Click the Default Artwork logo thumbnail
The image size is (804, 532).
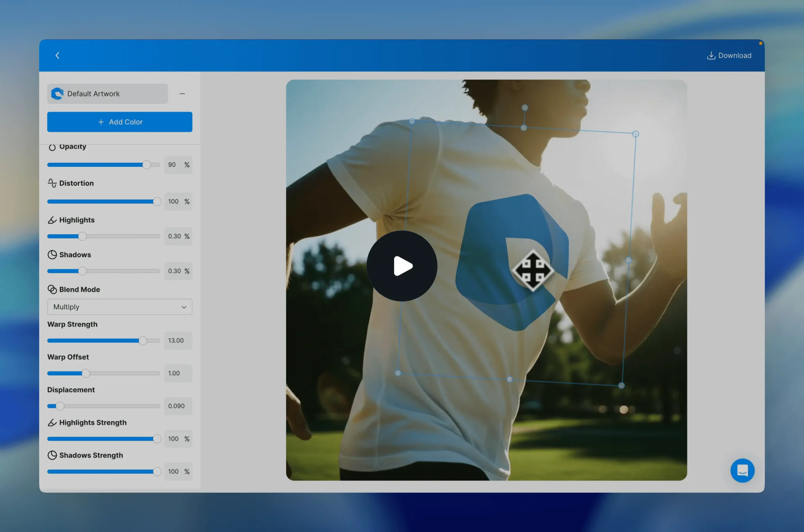click(57, 94)
